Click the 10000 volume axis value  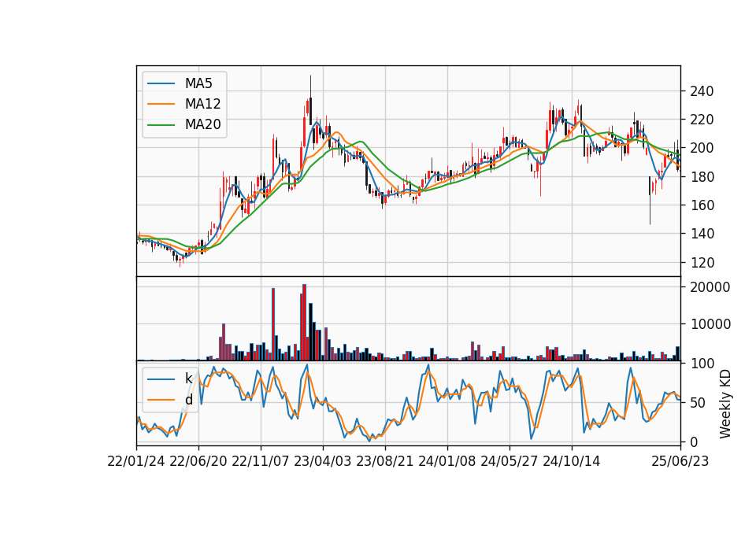[710, 324]
